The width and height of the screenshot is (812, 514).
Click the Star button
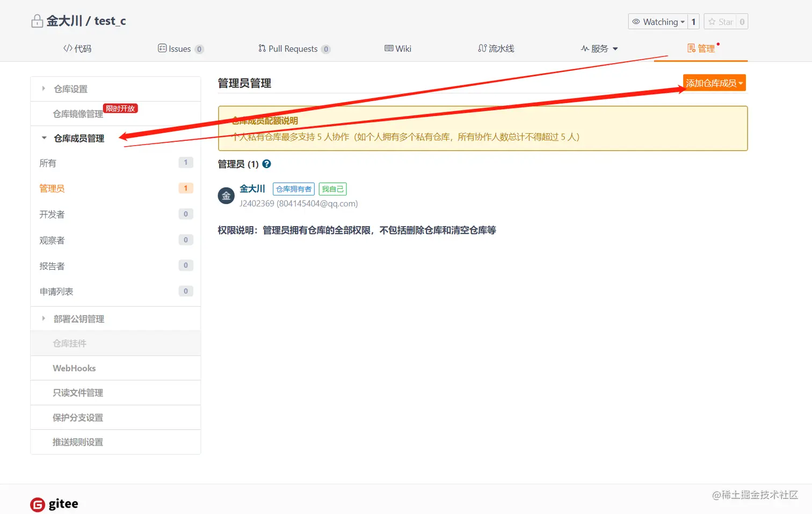pyautogui.click(x=720, y=21)
